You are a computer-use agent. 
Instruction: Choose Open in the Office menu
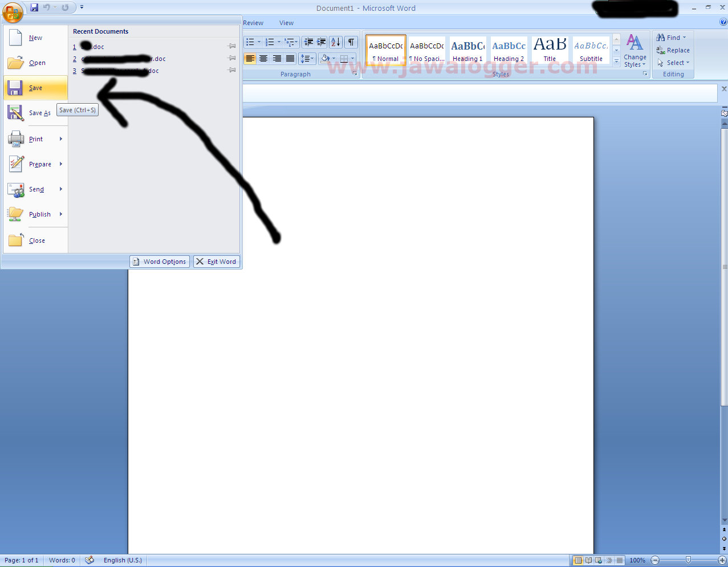36,63
